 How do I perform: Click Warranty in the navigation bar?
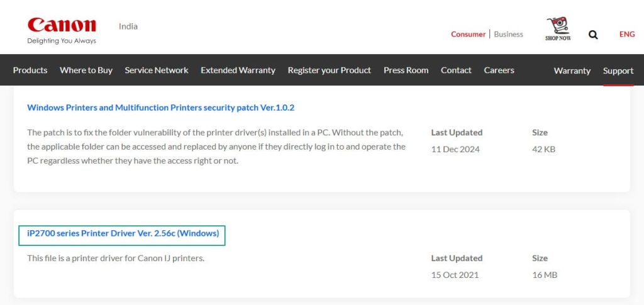572,71
